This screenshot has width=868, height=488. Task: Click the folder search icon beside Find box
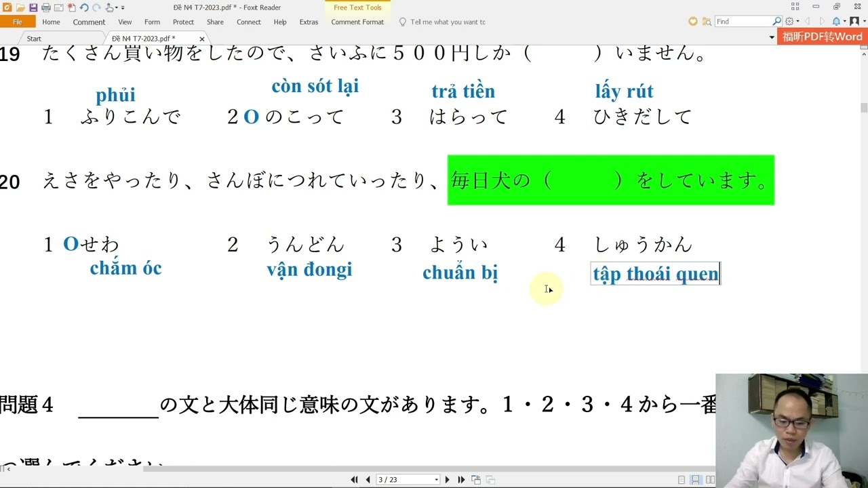point(707,22)
